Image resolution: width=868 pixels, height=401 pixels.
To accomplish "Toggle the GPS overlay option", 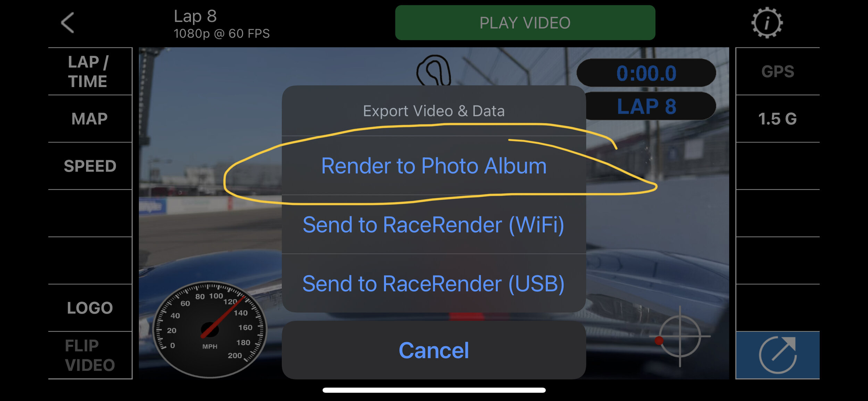I will click(778, 71).
